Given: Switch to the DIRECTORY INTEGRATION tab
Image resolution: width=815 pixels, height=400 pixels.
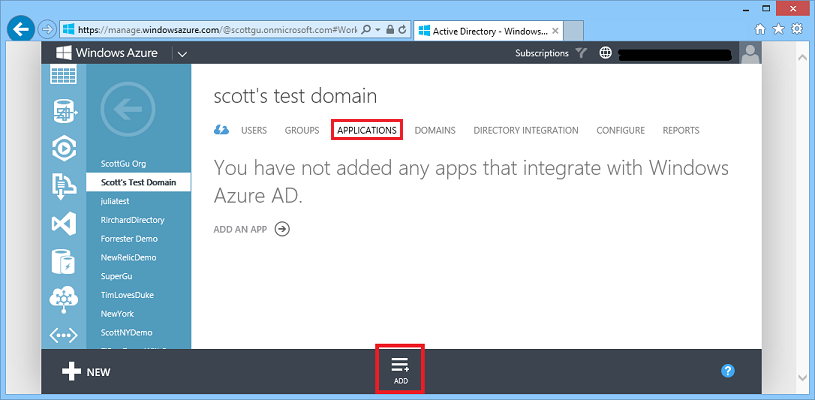Looking at the screenshot, I should (x=526, y=130).
